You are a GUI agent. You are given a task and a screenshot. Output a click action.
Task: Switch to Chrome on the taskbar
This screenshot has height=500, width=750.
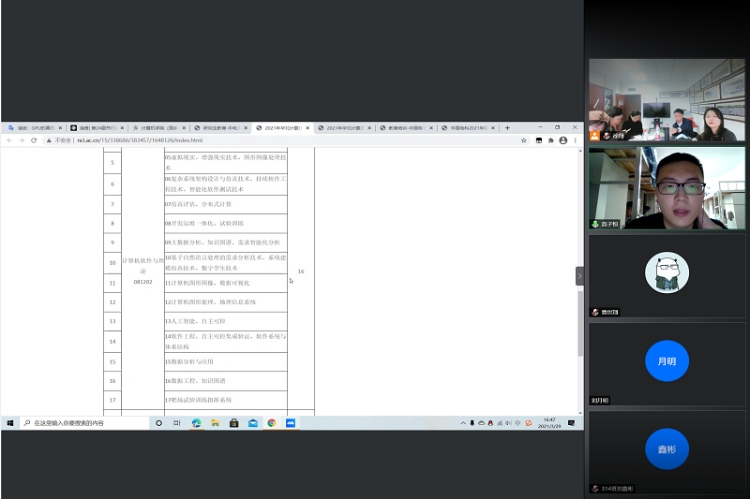272,423
